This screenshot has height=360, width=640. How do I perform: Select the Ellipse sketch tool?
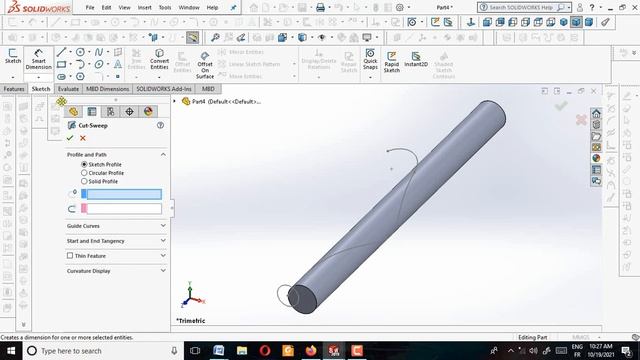tap(99, 64)
